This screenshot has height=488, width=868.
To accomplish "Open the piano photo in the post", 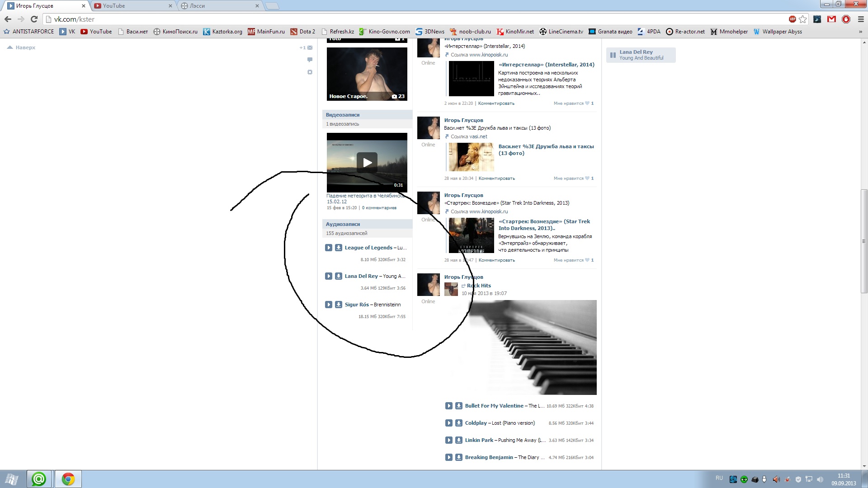I will [x=520, y=347].
